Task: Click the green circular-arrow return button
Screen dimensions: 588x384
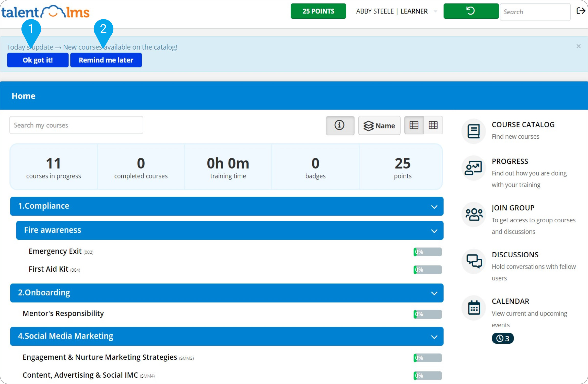Action: tap(471, 11)
